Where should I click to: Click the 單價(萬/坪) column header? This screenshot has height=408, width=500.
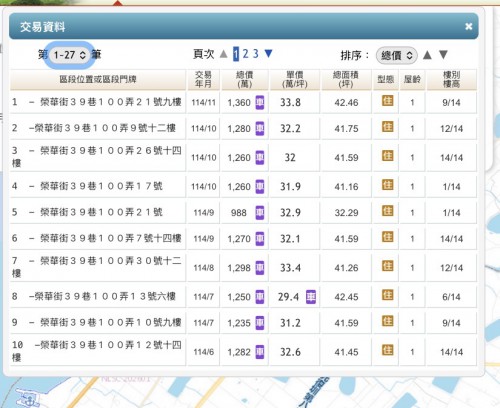(295, 79)
